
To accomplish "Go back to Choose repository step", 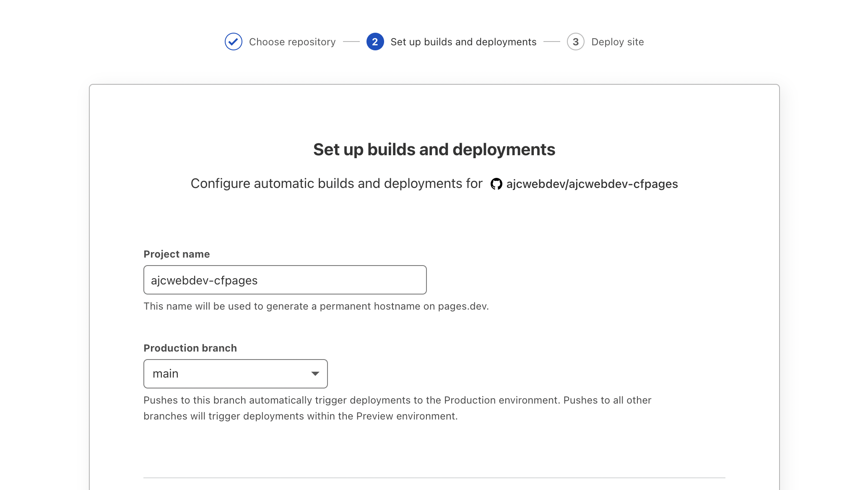I will (x=292, y=42).
